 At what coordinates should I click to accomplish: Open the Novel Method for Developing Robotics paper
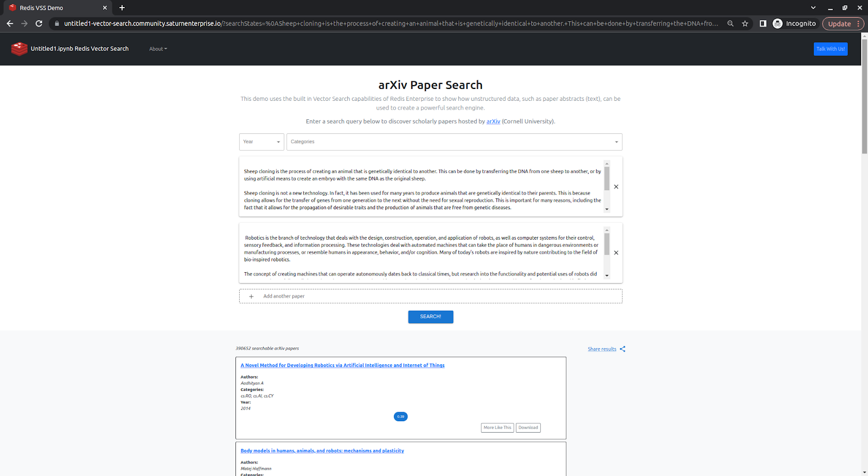342,365
